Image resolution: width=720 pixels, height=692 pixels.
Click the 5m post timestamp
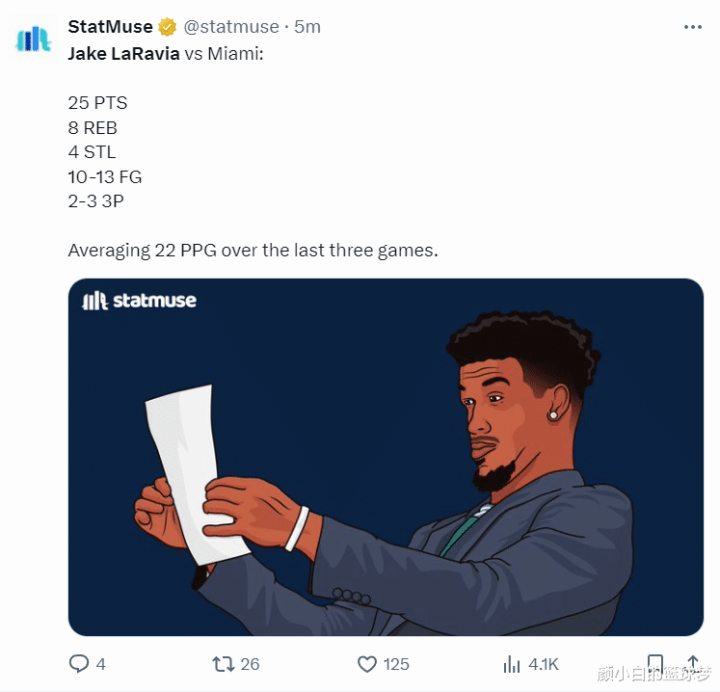point(307,27)
